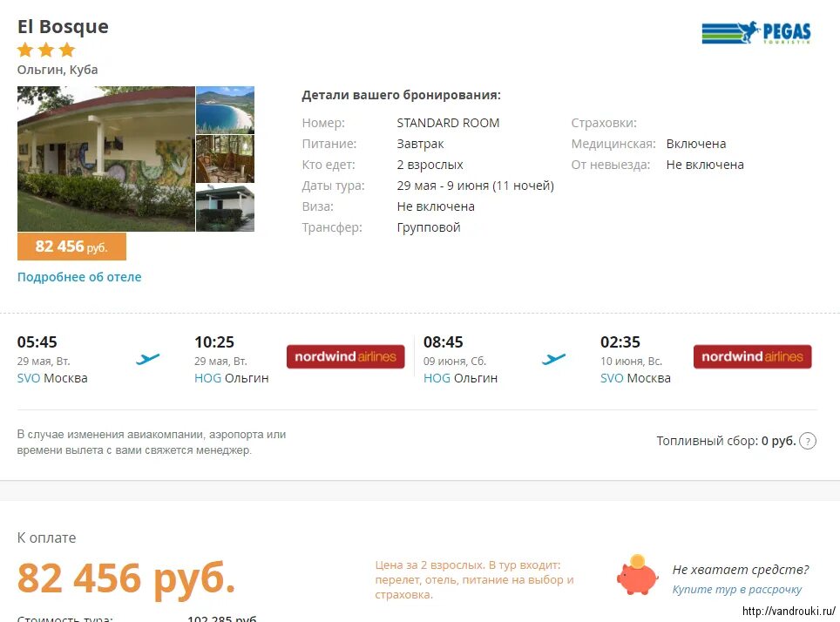Click the SVO Москва departure airport code
The height and width of the screenshot is (622, 840).
click(29, 378)
